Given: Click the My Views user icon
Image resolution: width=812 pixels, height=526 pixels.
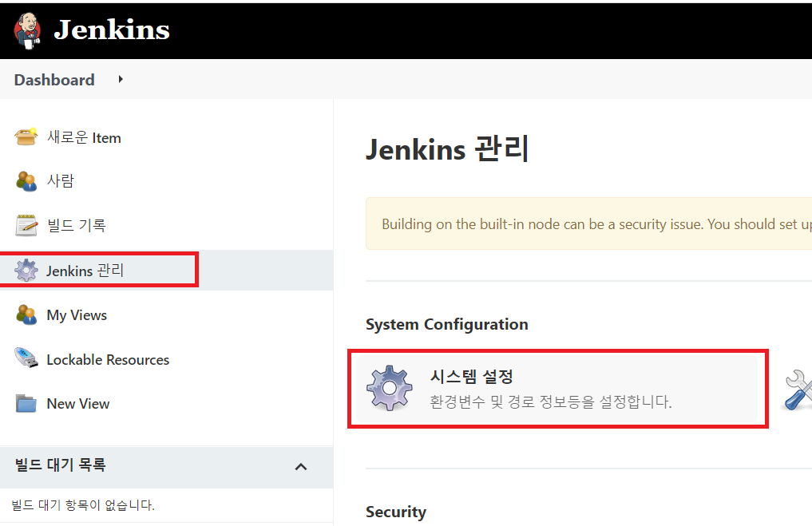Looking at the screenshot, I should (x=26, y=314).
